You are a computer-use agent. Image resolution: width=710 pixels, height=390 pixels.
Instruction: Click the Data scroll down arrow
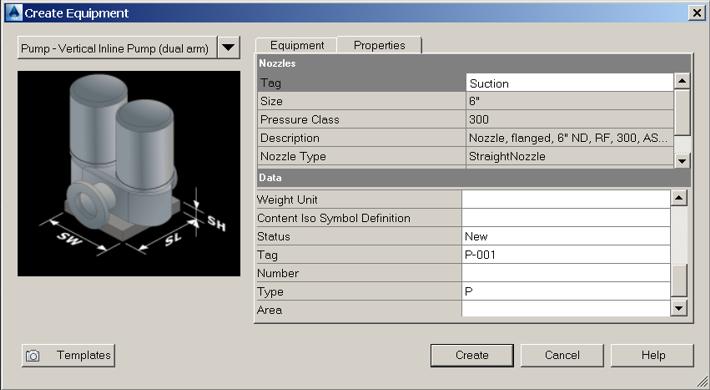tap(679, 308)
